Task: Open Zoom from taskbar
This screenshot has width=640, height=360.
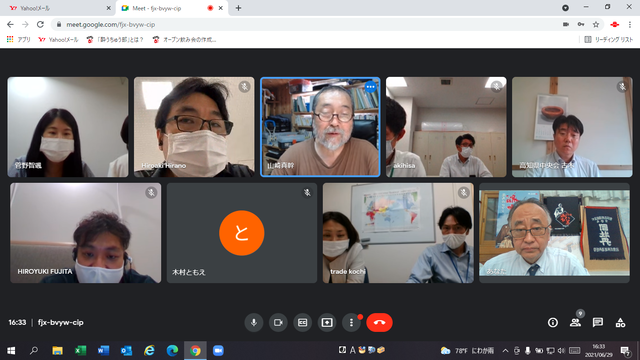Action: (218, 351)
